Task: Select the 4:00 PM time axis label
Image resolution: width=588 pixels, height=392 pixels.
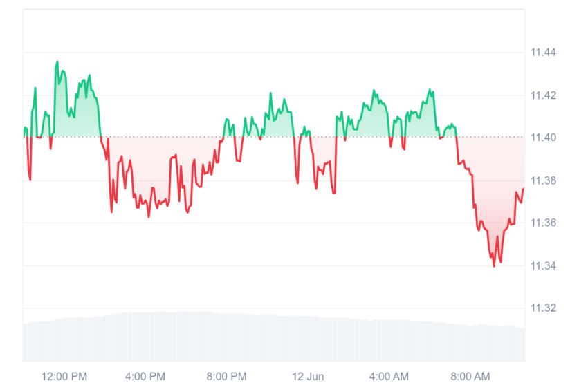Action: point(145,376)
